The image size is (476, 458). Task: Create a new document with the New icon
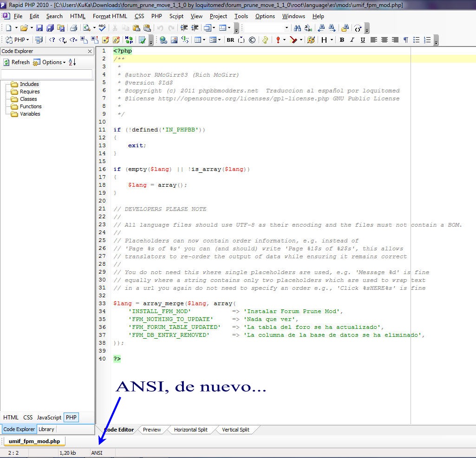(x=8, y=28)
